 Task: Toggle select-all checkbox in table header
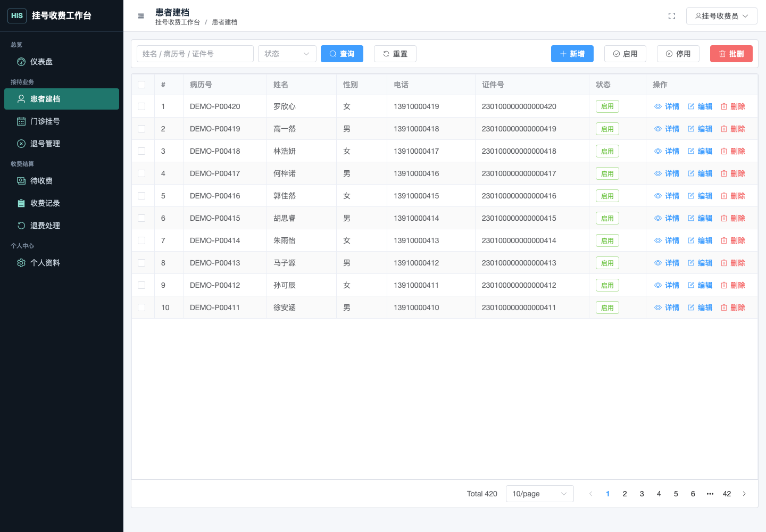[141, 85]
